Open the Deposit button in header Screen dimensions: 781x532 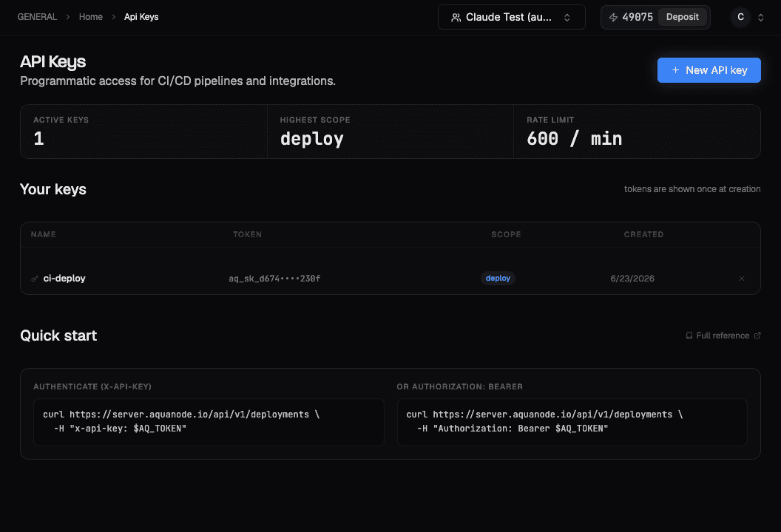pos(682,17)
